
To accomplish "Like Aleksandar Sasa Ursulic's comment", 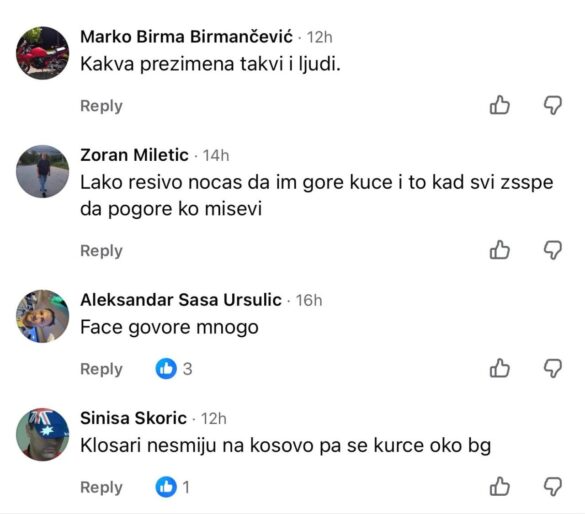I will (x=500, y=368).
